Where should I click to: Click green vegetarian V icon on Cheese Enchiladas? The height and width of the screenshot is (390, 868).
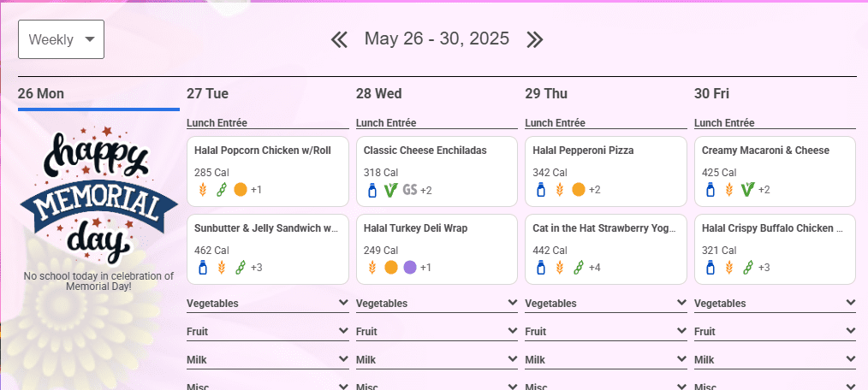pyautogui.click(x=391, y=190)
